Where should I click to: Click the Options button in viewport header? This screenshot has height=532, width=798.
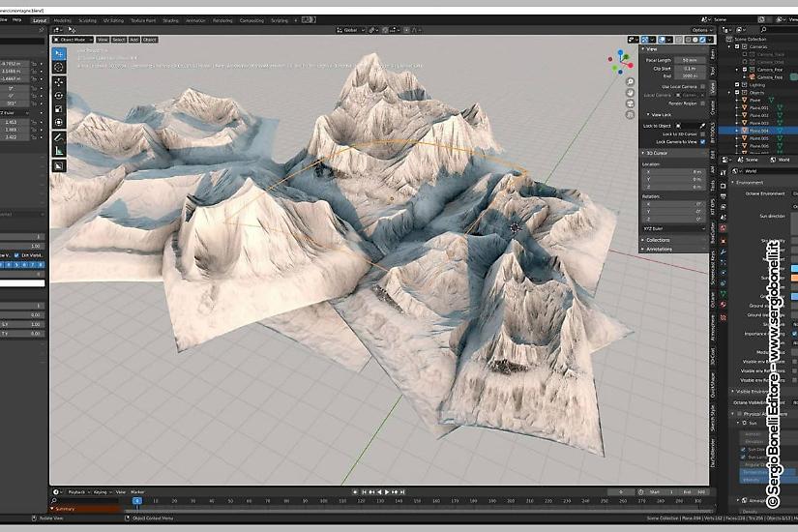coord(700,30)
